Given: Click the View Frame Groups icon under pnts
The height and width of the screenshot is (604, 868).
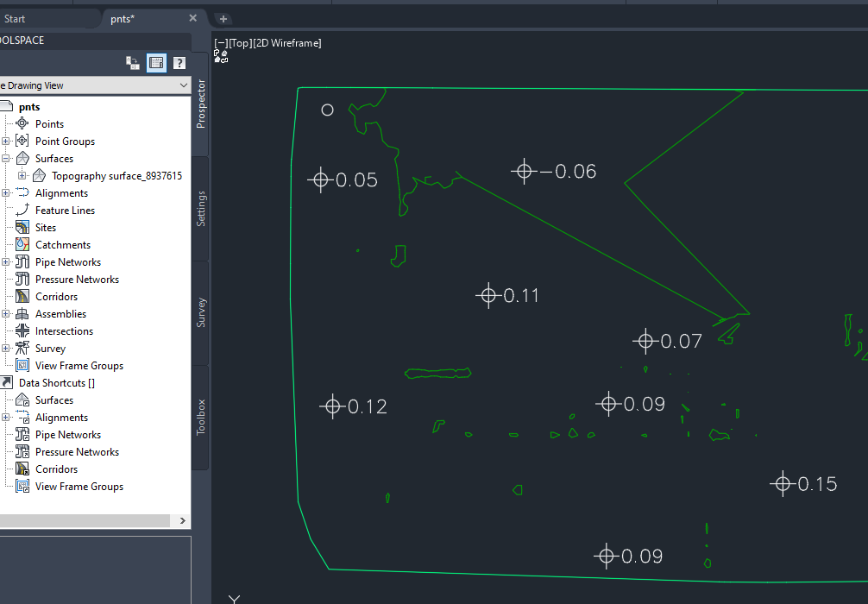Looking at the screenshot, I should 22,365.
